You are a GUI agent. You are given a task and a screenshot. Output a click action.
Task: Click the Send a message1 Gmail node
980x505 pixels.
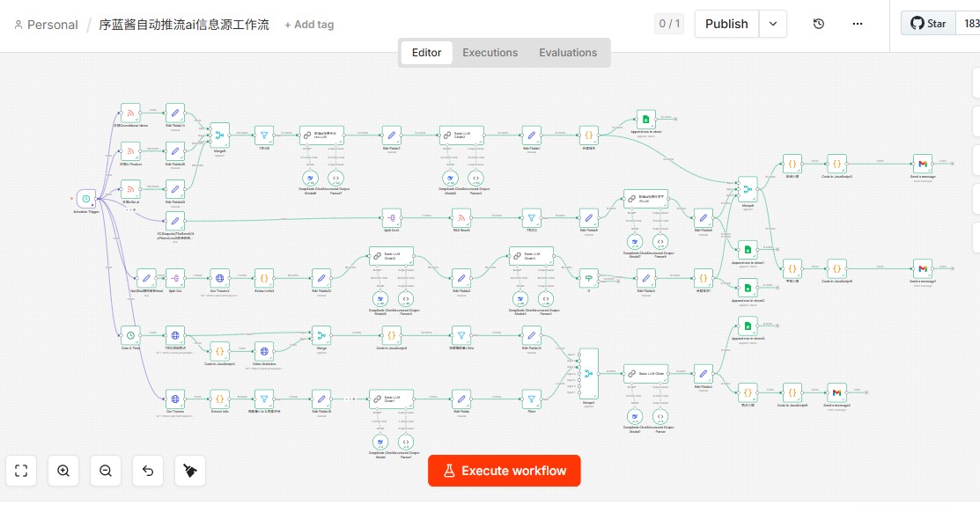[x=923, y=269]
